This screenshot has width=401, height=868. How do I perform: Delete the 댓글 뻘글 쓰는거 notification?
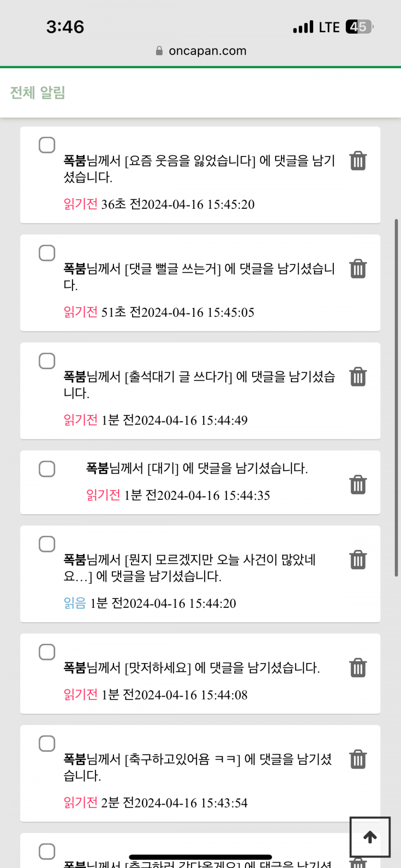pyautogui.click(x=358, y=269)
